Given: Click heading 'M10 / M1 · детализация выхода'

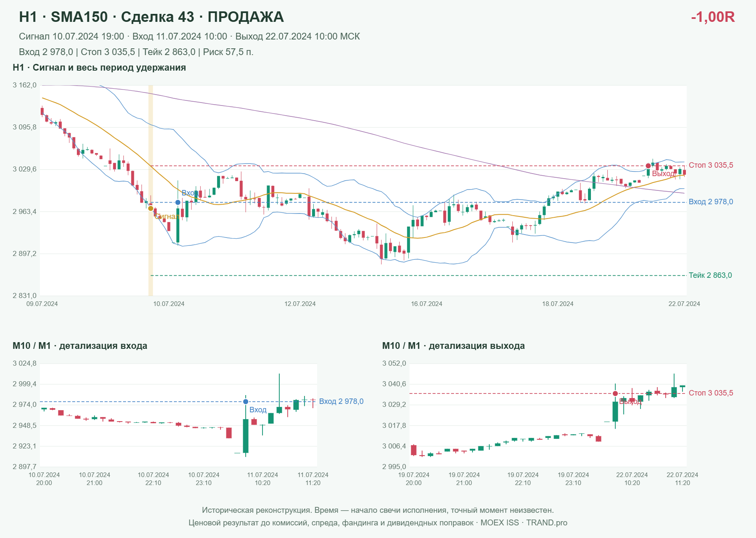Looking at the screenshot, I should pos(454,346).
